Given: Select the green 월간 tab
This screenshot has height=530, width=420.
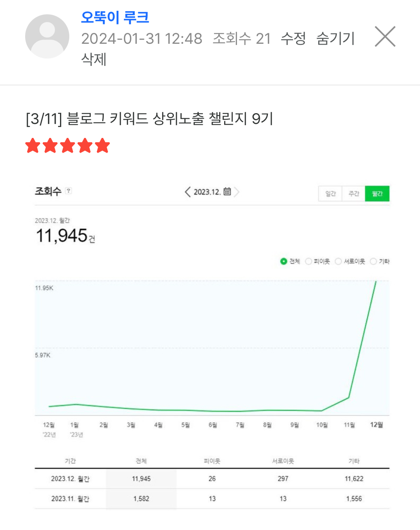Looking at the screenshot, I should pos(377,193).
